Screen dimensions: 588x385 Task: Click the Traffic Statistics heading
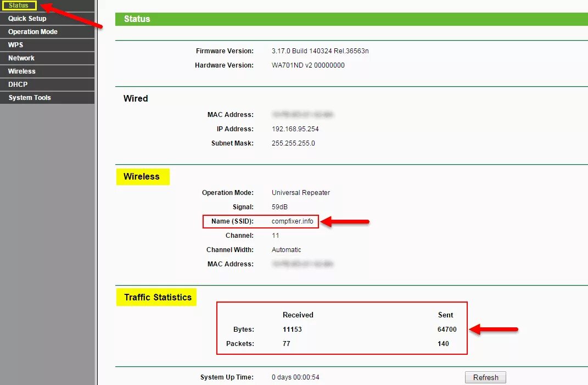tap(158, 297)
